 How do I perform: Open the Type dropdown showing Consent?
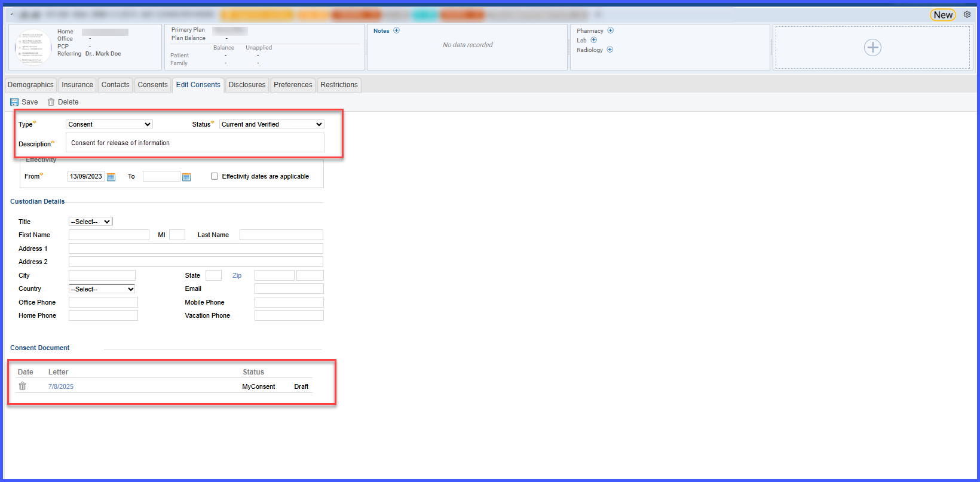tap(109, 124)
